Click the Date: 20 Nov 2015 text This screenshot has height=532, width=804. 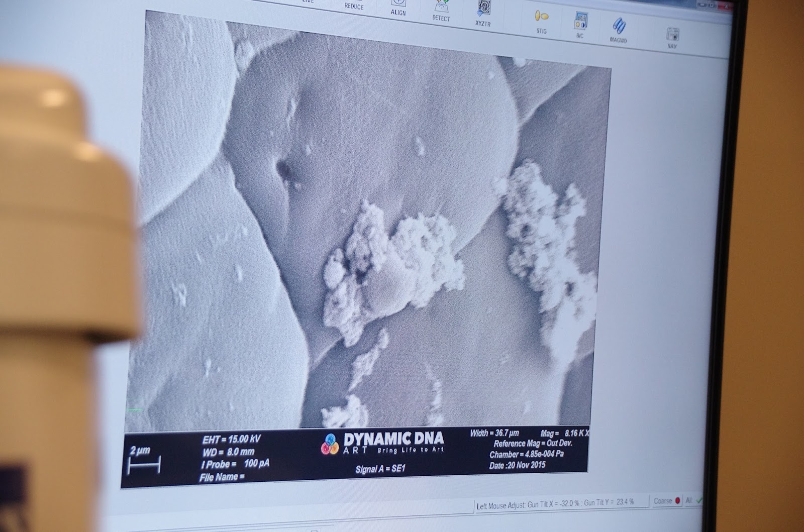tap(517, 465)
